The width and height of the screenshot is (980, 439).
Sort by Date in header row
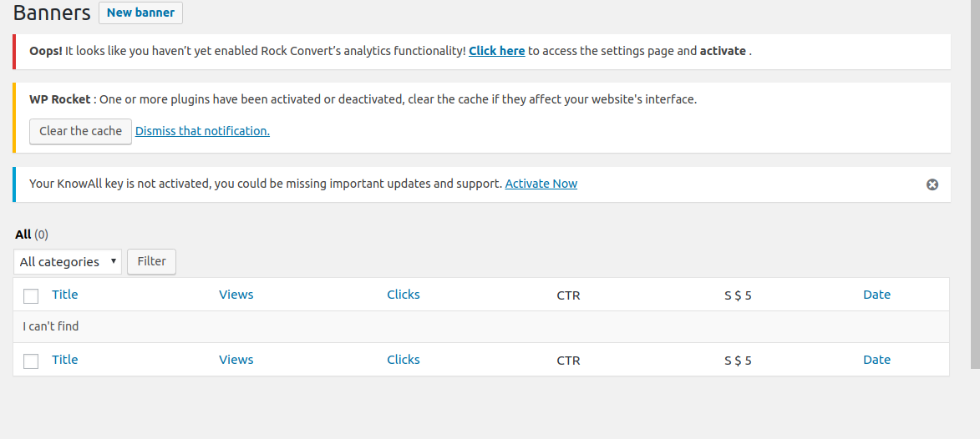click(x=877, y=295)
